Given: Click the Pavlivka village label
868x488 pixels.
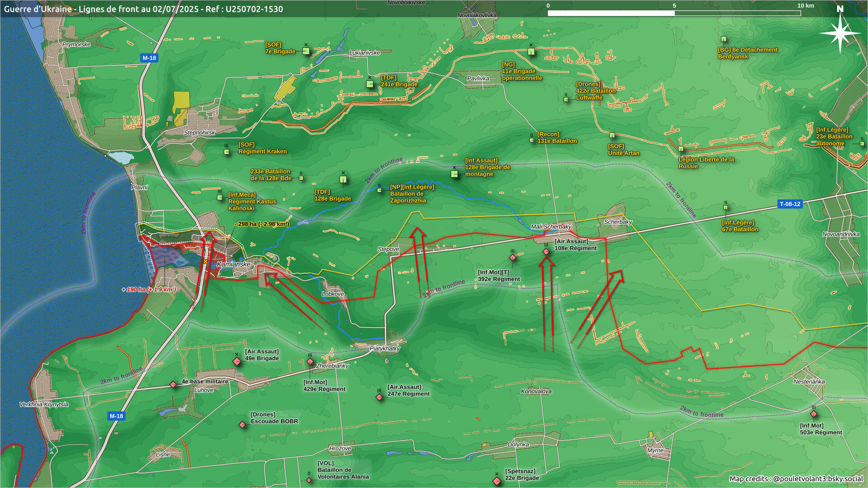Looking at the screenshot, I should click(x=478, y=78).
